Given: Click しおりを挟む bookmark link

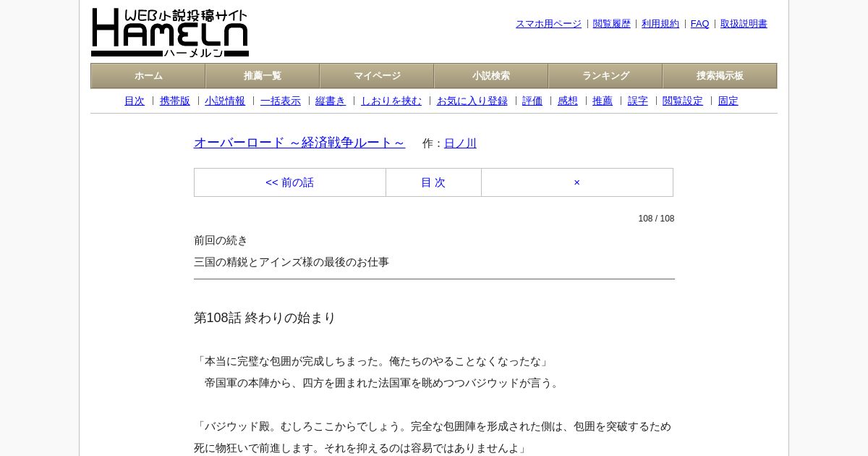Looking at the screenshot, I should pos(391,101).
